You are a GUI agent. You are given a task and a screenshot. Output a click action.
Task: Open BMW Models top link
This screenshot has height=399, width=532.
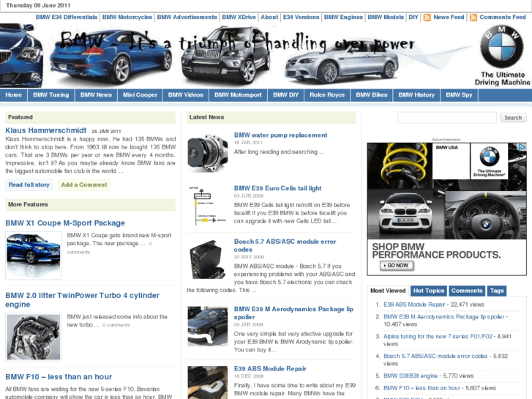click(386, 17)
